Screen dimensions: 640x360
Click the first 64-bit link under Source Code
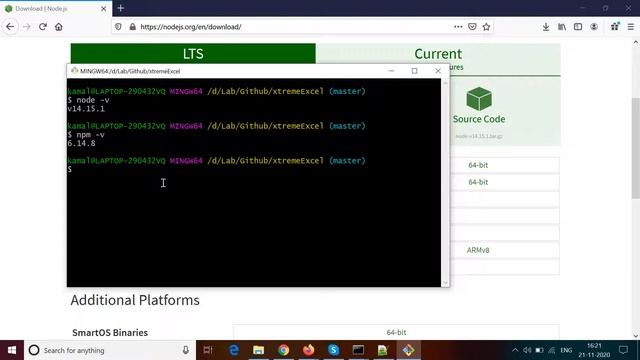click(478, 165)
